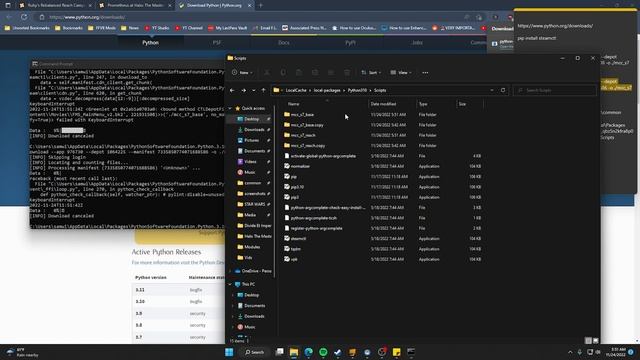The height and width of the screenshot is (360, 640).
Task: Open the YT Studio bookmark
Action: click(157, 28)
